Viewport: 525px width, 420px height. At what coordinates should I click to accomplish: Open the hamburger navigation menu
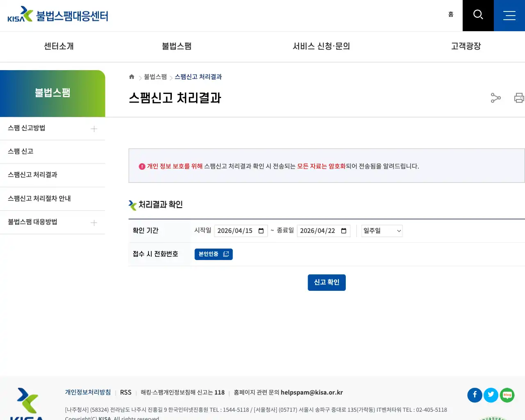point(509,15)
